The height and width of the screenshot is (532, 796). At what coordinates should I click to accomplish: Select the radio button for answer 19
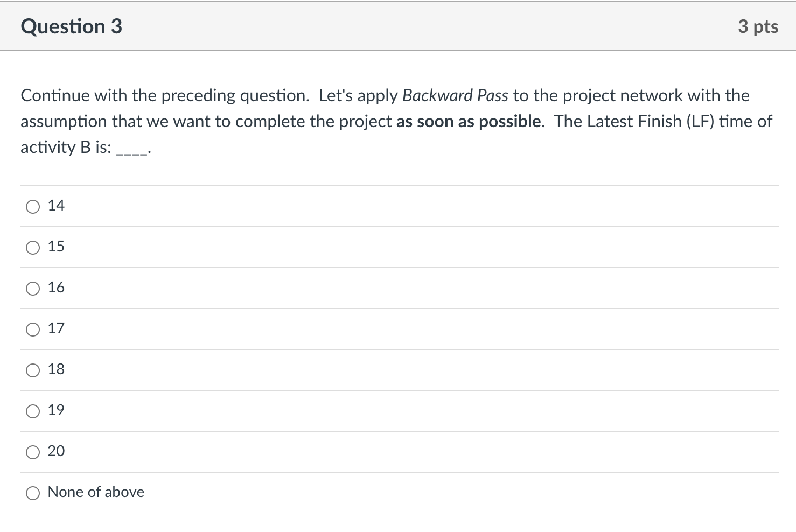tap(33, 411)
